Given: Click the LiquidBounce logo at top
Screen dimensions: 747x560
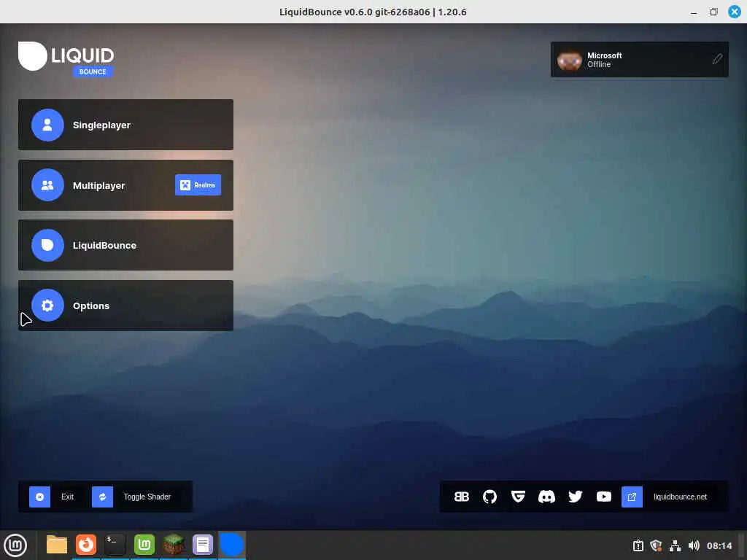Looking at the screenshot, I should (66, 58).
